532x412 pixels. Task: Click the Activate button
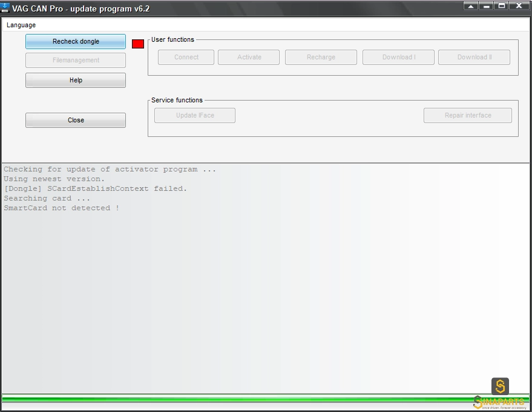pyautogui.click(x=249, y=57)
